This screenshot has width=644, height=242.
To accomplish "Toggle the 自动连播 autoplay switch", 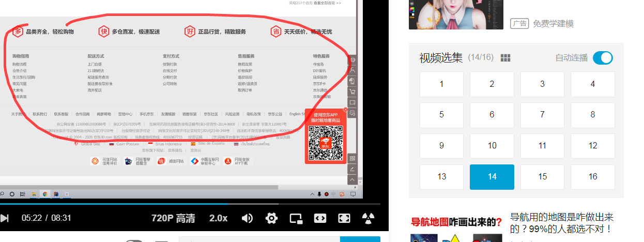I will click(603, 58).
